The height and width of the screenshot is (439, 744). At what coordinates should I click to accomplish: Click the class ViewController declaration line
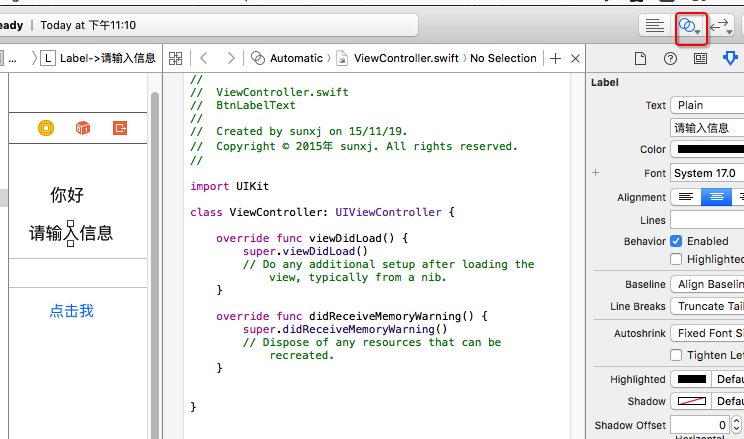[323, 212]
